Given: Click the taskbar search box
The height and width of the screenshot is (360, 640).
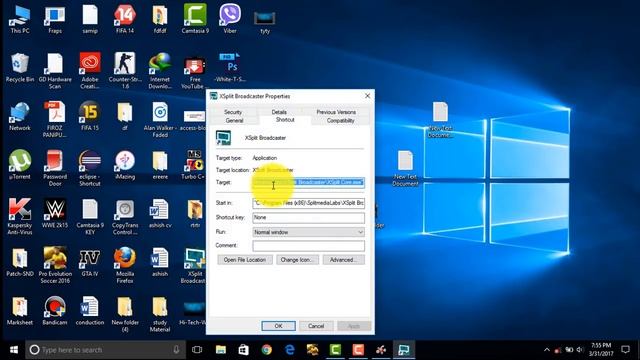Looking at the screenshot, I should coord(105,350).
